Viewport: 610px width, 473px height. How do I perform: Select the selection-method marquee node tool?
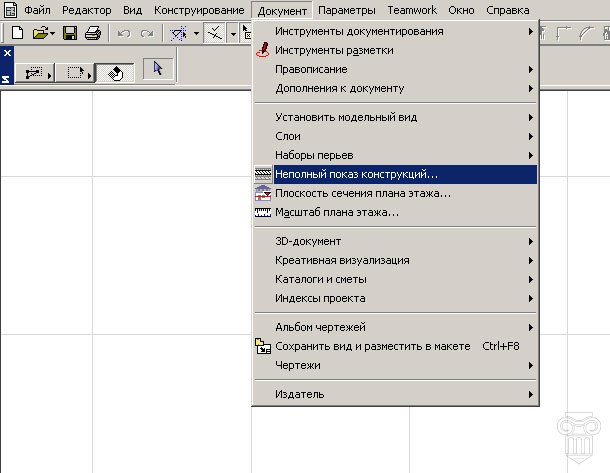(x=35, y=72)
